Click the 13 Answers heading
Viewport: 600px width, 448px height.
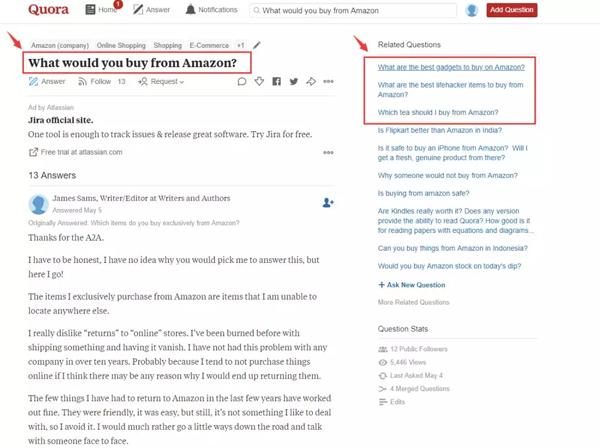click(52, 176)
